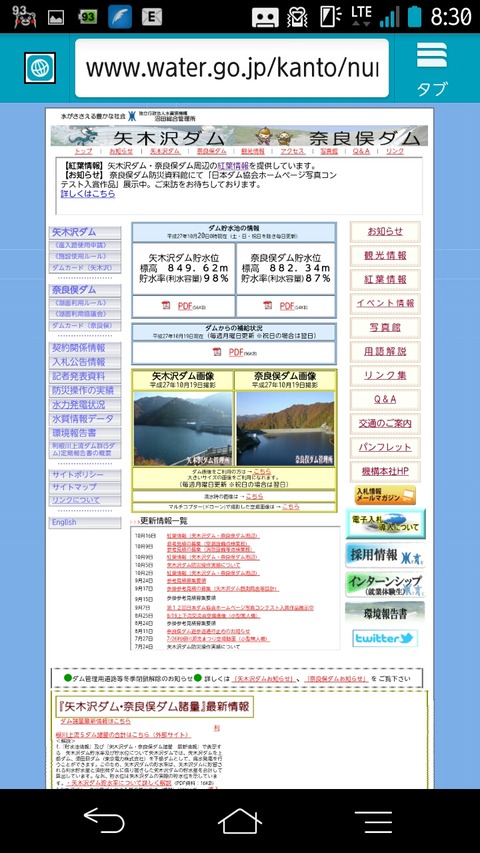
Task: Click the 写真館 link in top nav bar
Action: 329,151
